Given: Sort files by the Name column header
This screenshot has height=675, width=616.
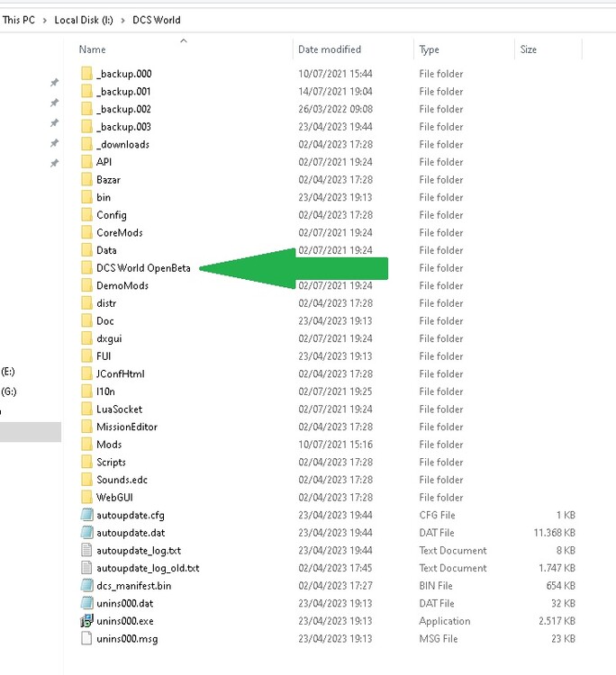Looking at the screenshot, I should tap(92, 49).
